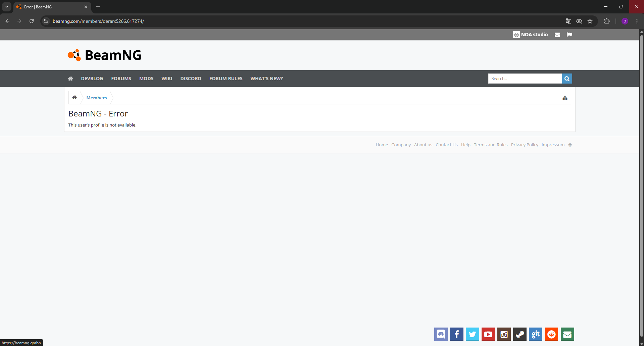The width and height of the screenshot is (644, 346).
Task: Open the FORUM RULES menu item
Action: click(226, 79)
